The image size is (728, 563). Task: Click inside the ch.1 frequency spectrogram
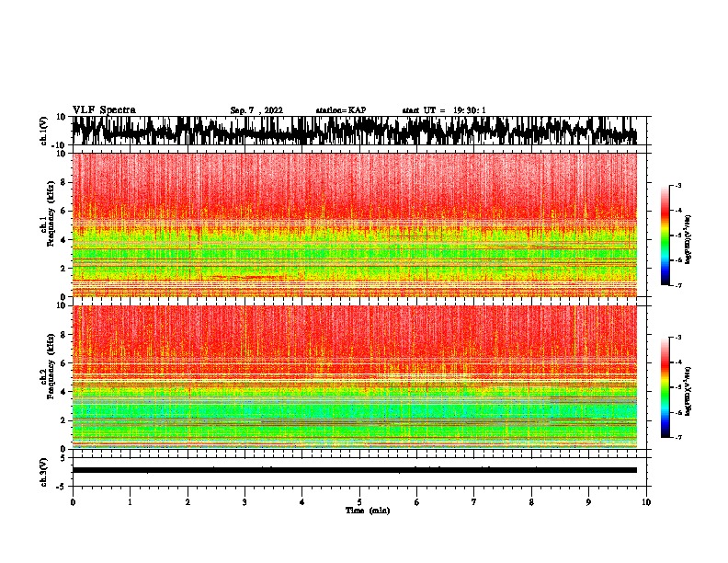coord(354,224)
